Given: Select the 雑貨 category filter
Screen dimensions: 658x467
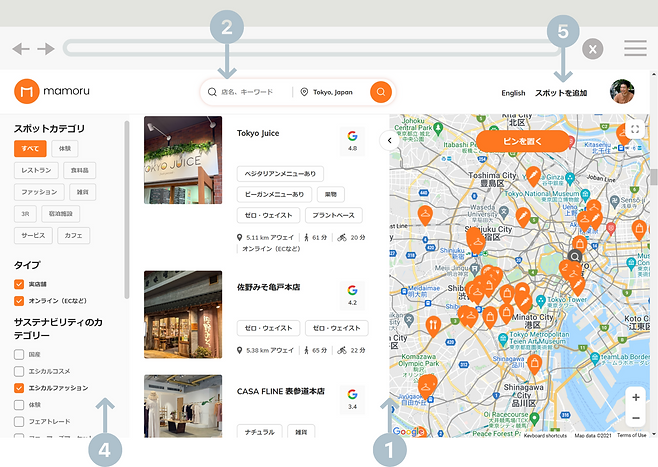Looking at the screenshot, I should [x=83, y=192].
